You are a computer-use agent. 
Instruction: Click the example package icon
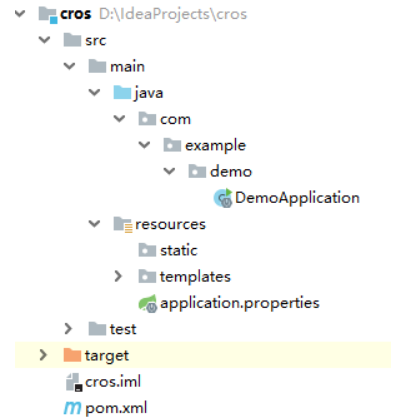click(x=172, y=145)
